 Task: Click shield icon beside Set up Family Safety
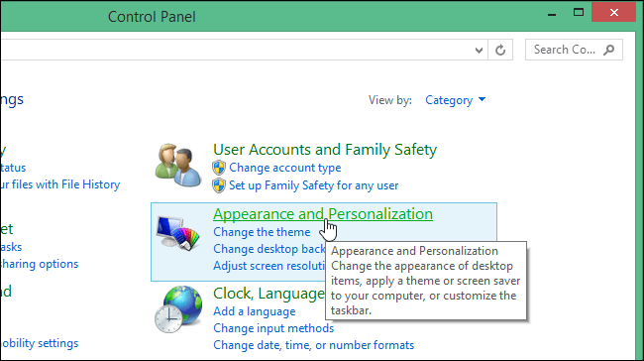click(x=219, y=185)
